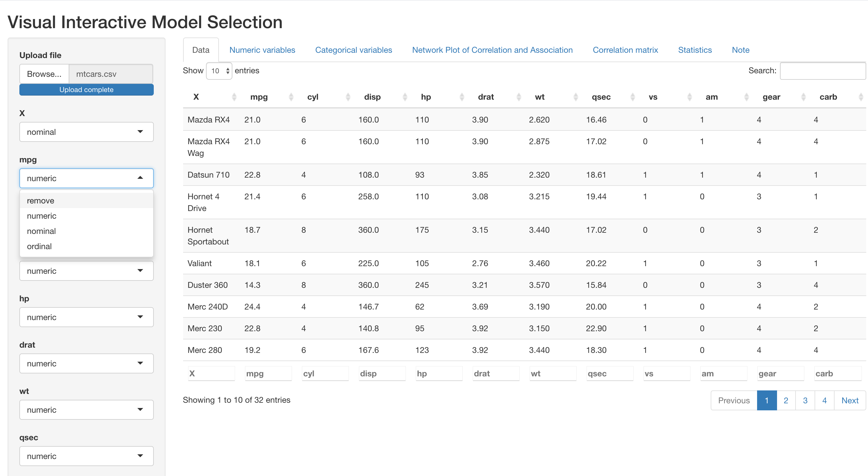Image resolution: width=868 pixels, height=476 pixels.
Task: Click sort arrows on cyl column
Action: [x=348, y=97]
